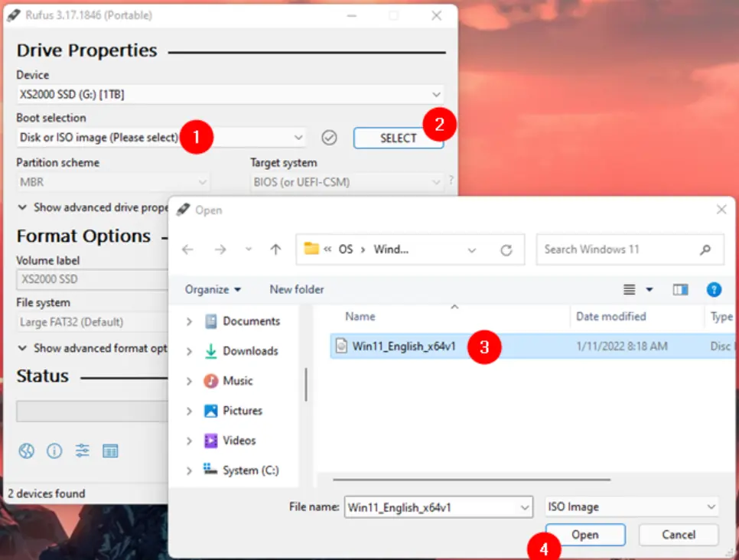Viewport: 739px width, 560px height.
Task: Expand the System (C:) tree node
Action: [189, 470]
